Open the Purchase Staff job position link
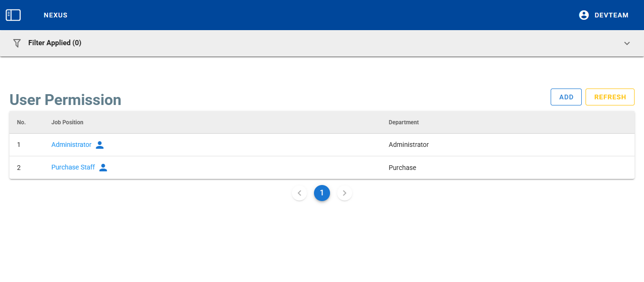The width and height of the screenshot is (644, 282). click(x=73, y=168)
